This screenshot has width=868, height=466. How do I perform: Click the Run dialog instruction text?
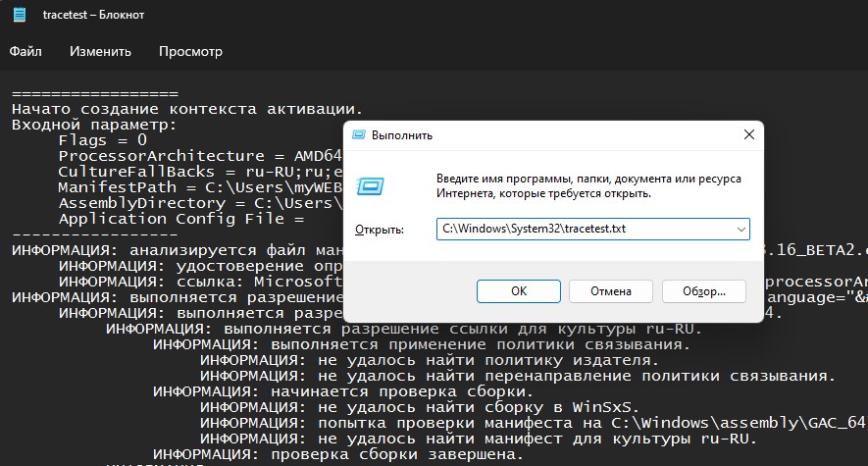pyautogui.click(x=588, y=186)
